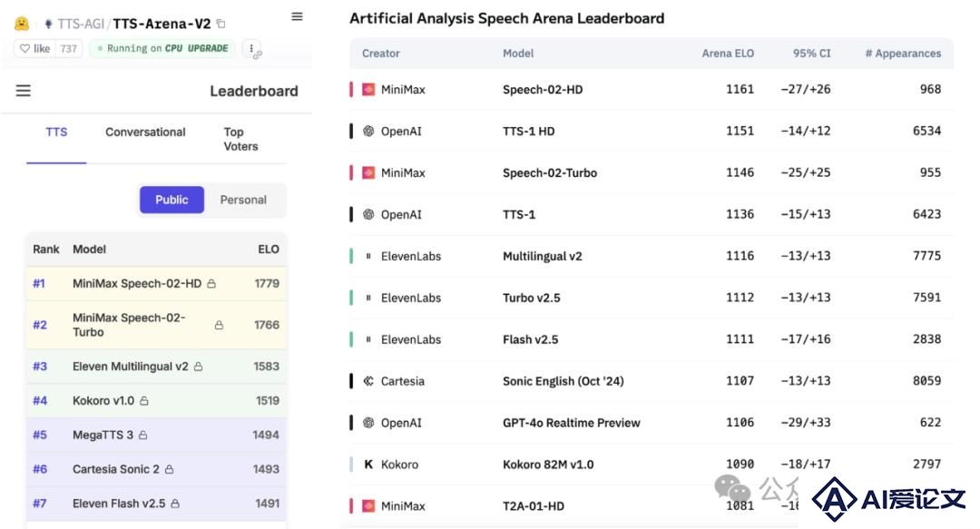Click ElevenLabs logo in Flash v2.5 row

[368, 339]
